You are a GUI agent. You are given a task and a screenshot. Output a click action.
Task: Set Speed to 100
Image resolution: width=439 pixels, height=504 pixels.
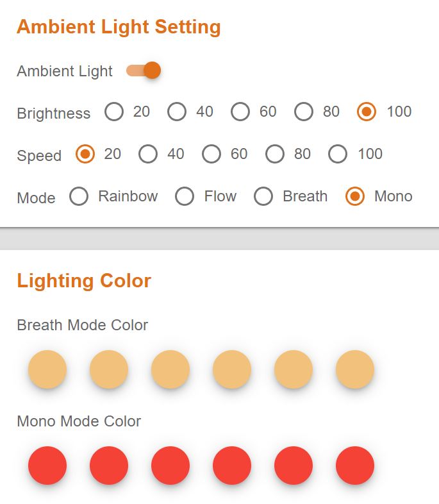[x=338, y=155]
